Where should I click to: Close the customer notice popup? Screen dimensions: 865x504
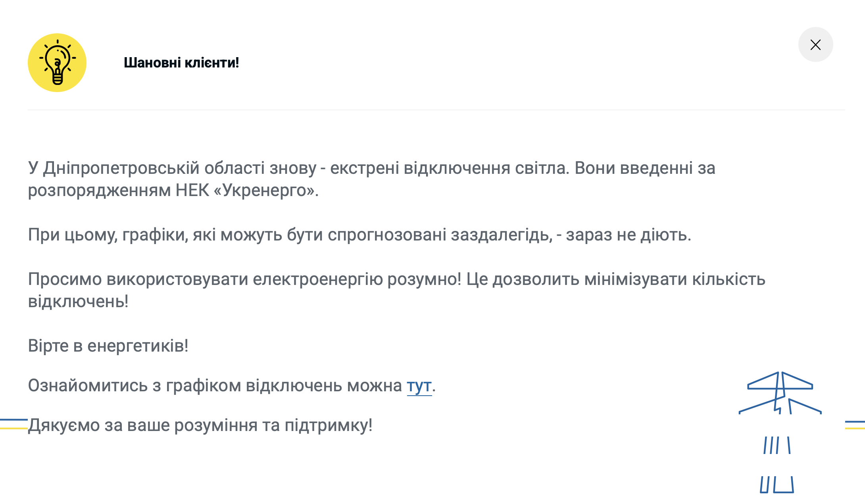815,45
